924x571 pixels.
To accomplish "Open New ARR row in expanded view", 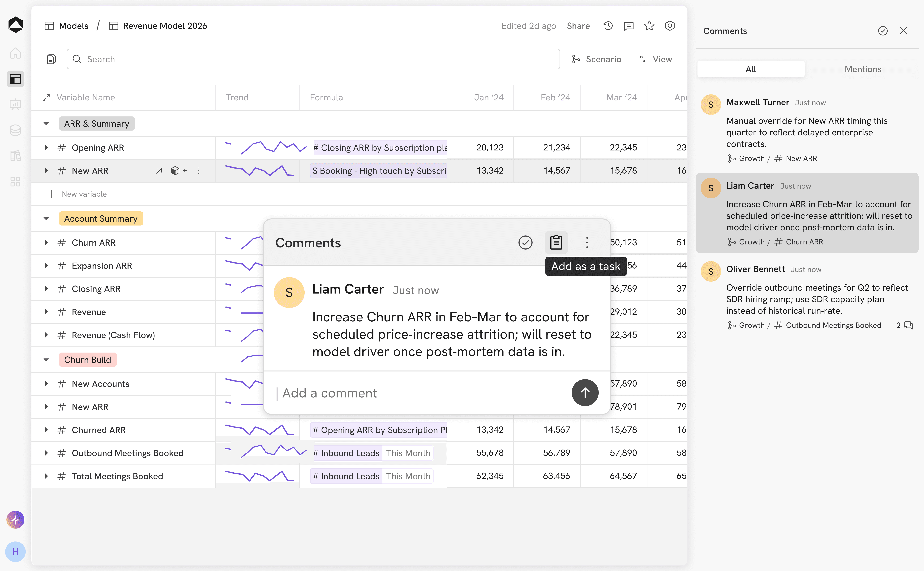I will [159, 171].
